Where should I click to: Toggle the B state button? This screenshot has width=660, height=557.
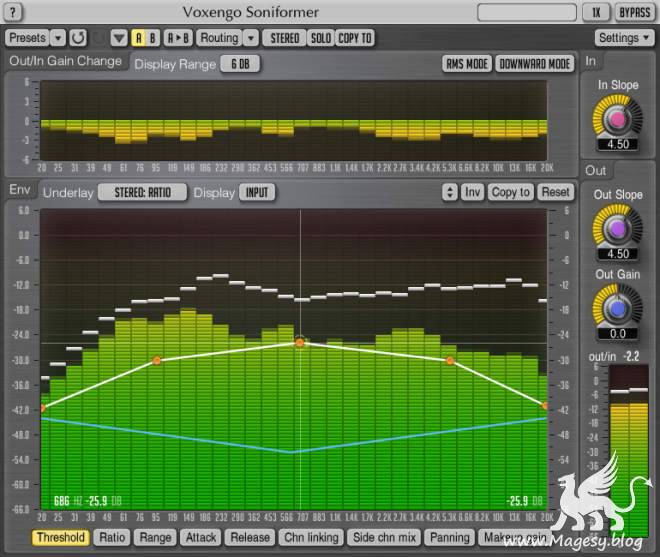pyautogui.click(x=152, y=38)
